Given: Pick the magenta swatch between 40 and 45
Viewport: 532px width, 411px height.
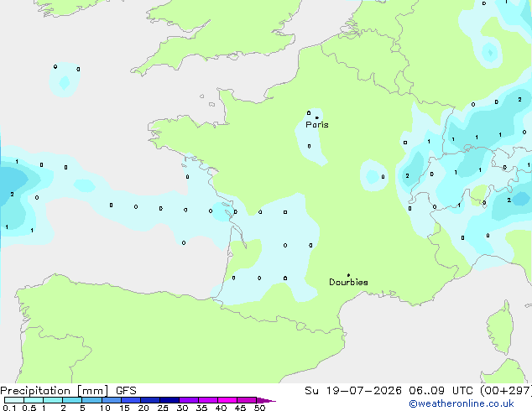Looking at the screenshot, I should [227, 400].
